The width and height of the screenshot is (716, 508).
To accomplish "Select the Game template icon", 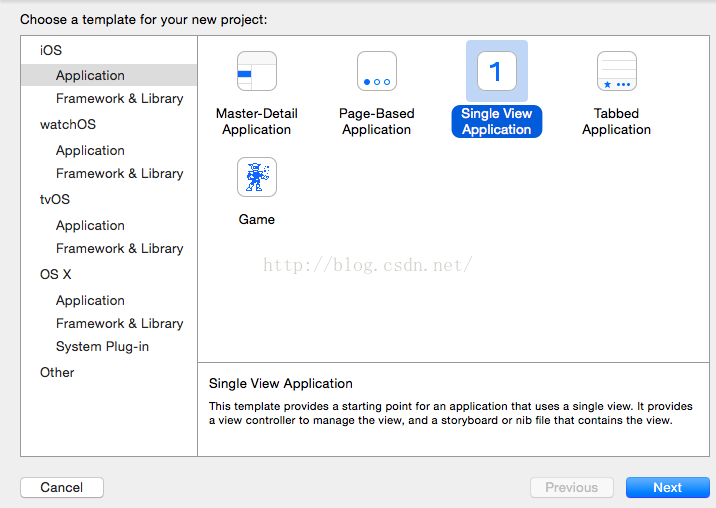I will point(257,177).
